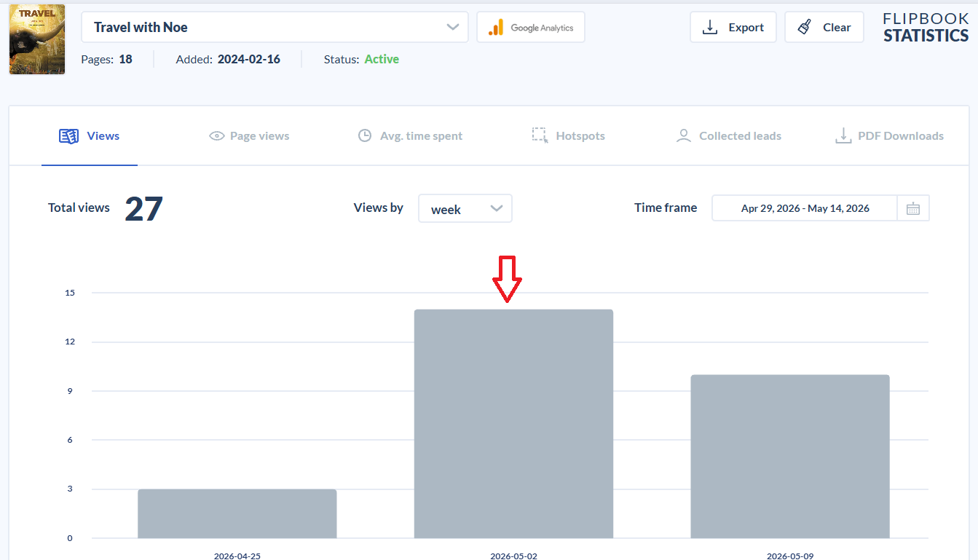Click the Time frame date range field
Image resolution: width=978 pixels, height=560 pixels.
[805, 208]
